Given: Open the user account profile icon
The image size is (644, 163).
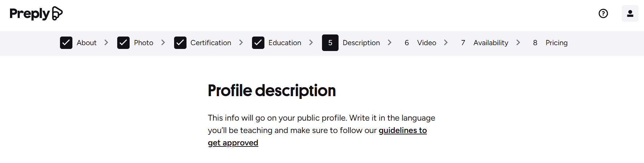Looking at the screenshot, I should 630,13.
